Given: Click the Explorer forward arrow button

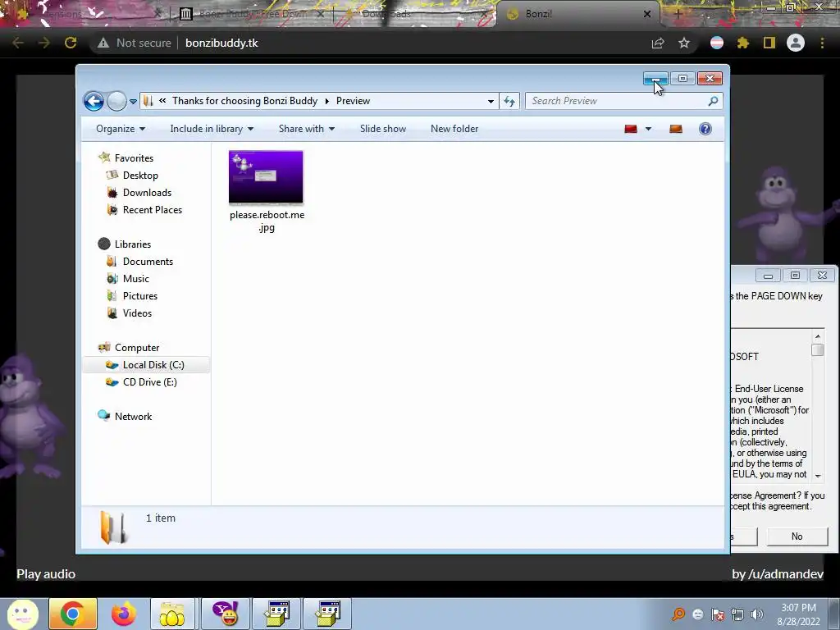Looking at the screenshot, I should 116,101.
